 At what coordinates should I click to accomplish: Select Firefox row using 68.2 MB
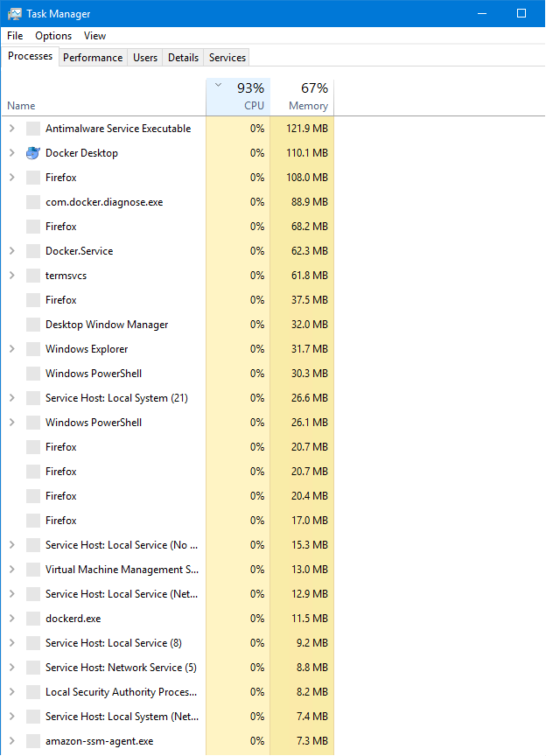point(168,226)
